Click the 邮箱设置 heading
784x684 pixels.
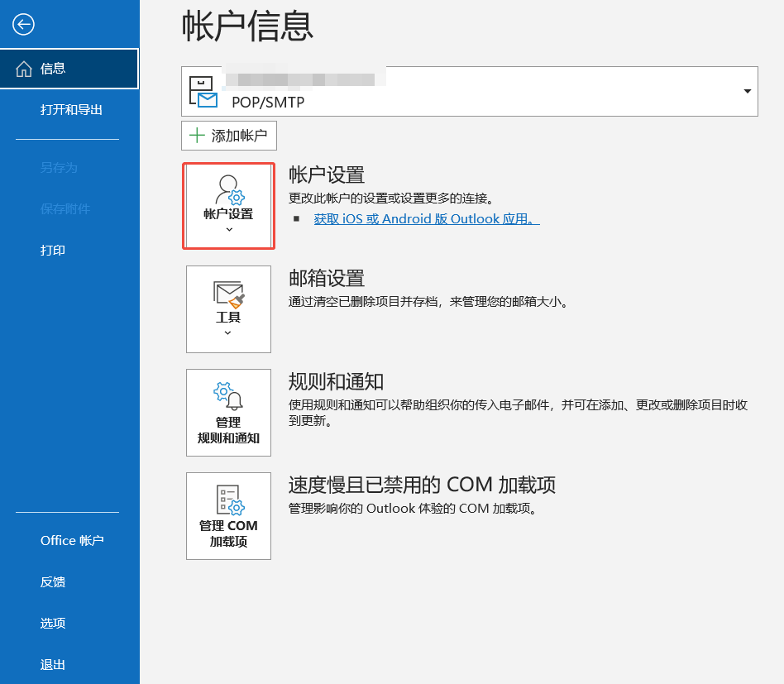327,279
